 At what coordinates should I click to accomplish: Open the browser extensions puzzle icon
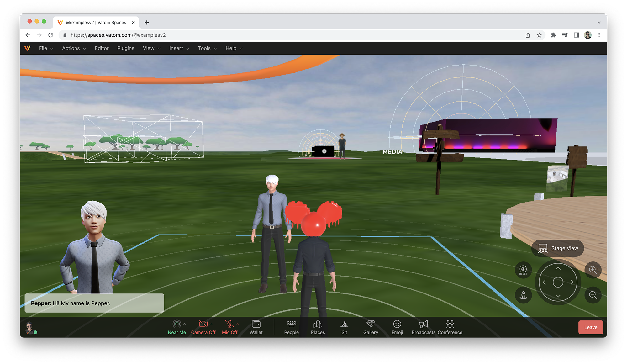[x=553, y=35]
